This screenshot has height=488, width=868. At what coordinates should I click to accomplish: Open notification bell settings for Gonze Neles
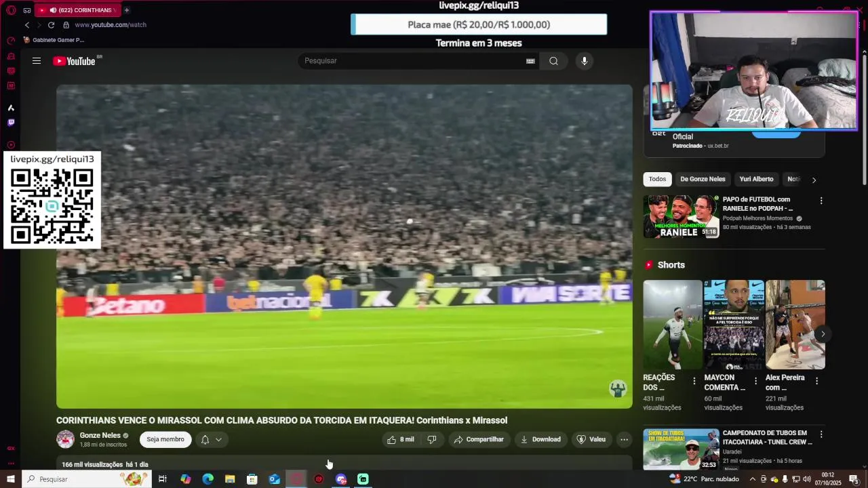point(211,439)
